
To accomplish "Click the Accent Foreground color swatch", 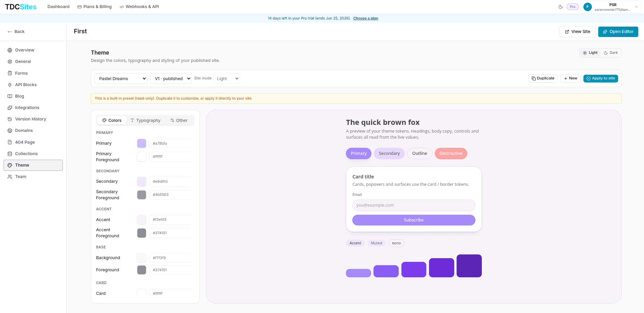I will (142, 233).
